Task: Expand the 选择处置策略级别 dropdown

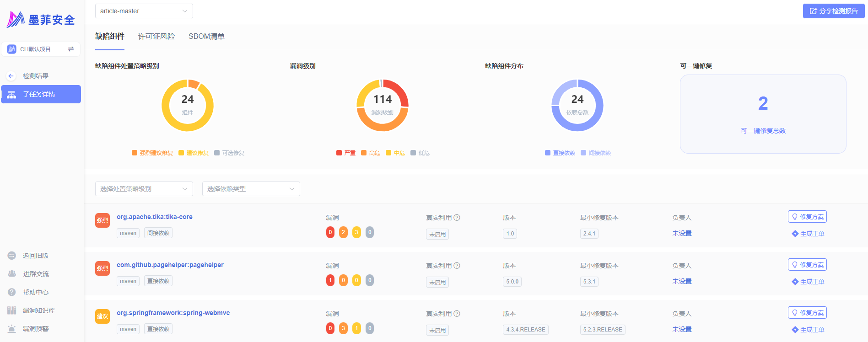Action: [x=144, y=189]
